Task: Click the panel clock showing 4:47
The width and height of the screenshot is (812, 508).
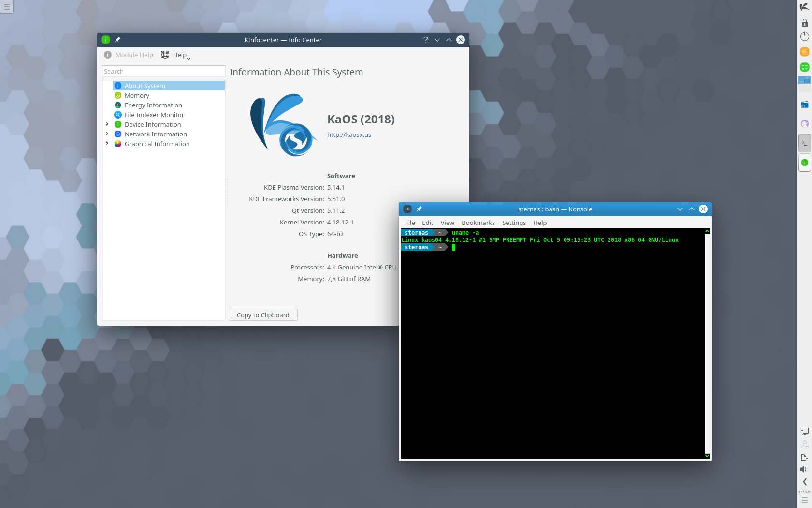Action: coord(804,492)
